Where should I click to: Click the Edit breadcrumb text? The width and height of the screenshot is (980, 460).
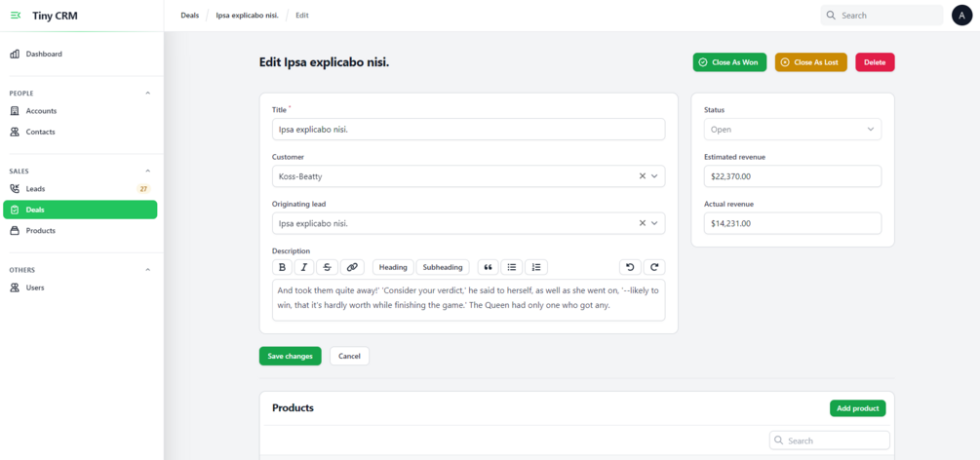point(302,15)
